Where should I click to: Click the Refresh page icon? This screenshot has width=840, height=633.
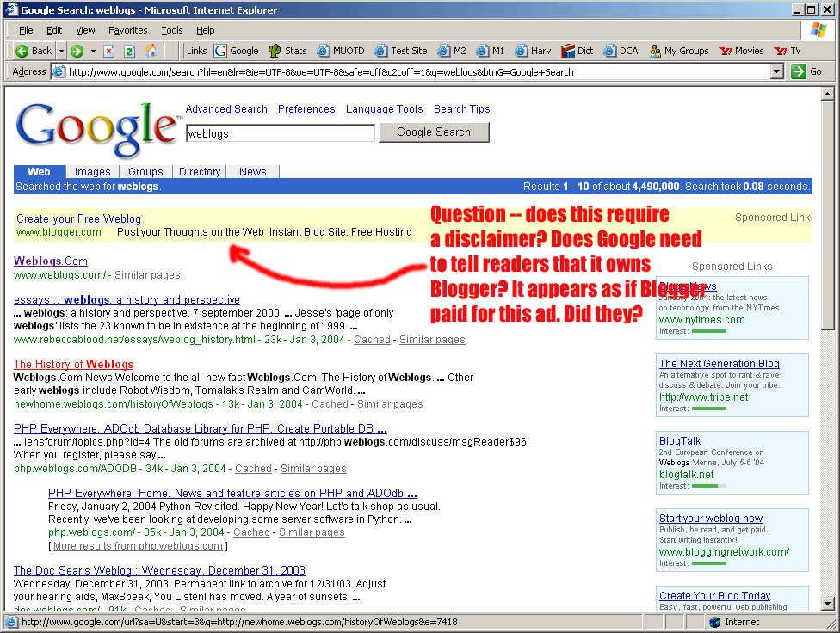[129, 51]
